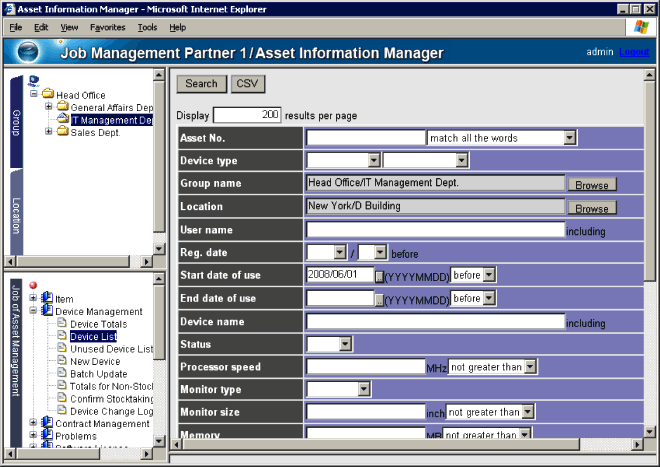
Task: Open the Favorites menu
Action: [107, 27]
